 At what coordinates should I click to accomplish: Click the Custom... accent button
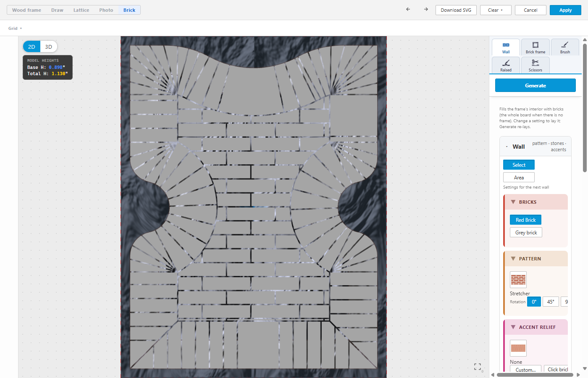pyautogui.click(x=525, y=369)
